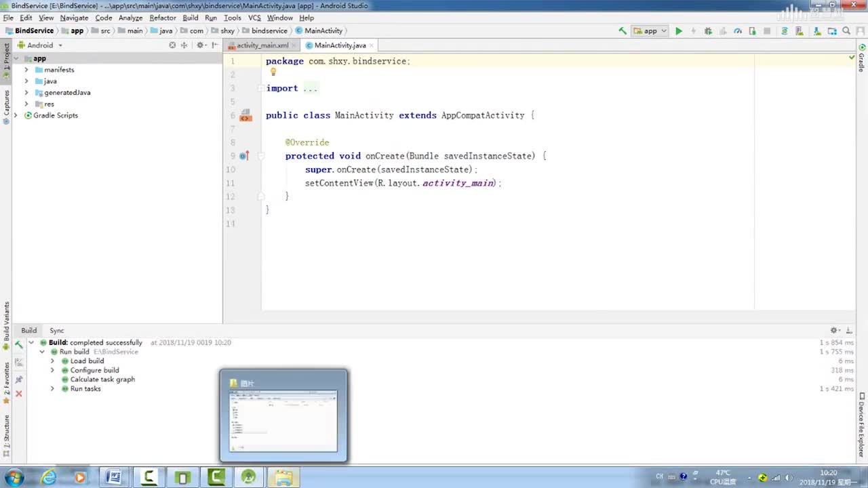
Task: Expand the Run tasks node
Action: [52, 389]
